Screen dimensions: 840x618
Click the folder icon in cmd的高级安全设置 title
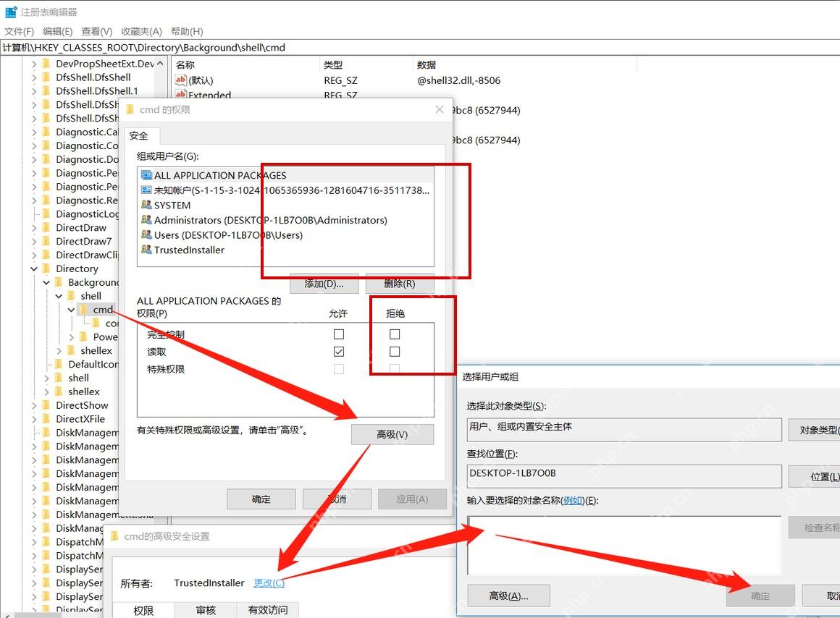pyautogui.click(x=114, y=536)
